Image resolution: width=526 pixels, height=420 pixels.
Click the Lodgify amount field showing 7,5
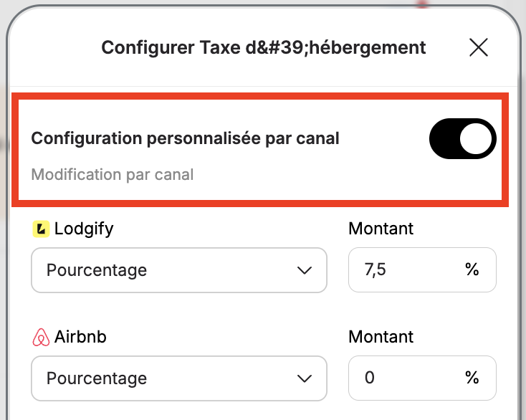[422, 269]
